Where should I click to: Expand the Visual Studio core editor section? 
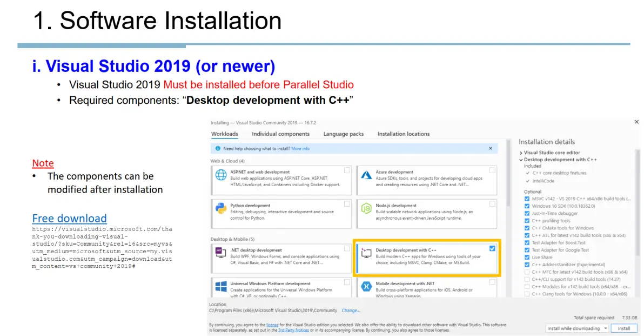coord(520,153)
